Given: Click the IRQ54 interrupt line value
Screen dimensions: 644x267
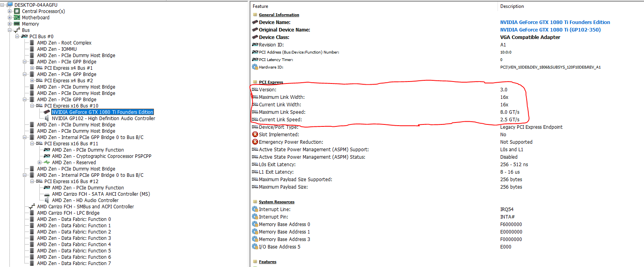Looking at the screenshot, I should [x=507, y=209].
